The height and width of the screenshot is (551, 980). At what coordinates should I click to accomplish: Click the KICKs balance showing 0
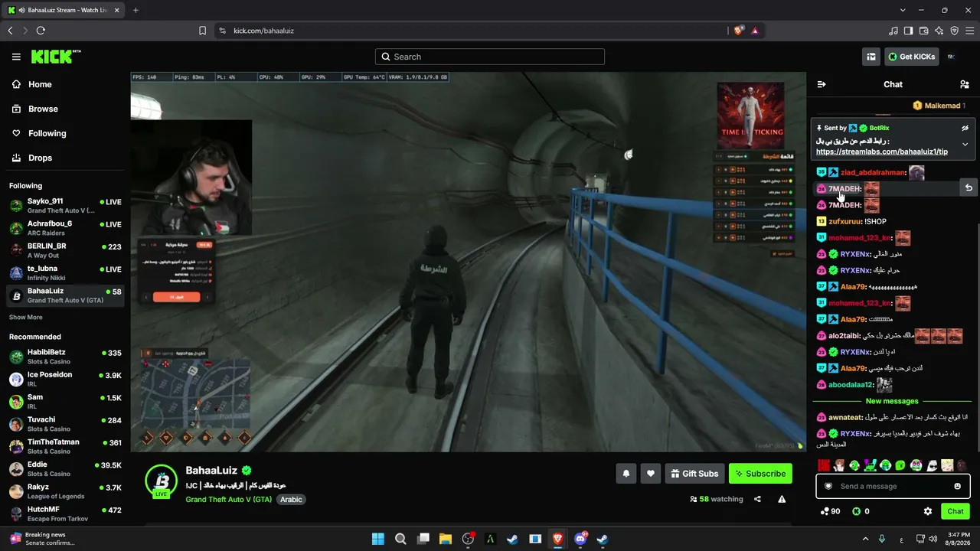click(x=861, y=511)
